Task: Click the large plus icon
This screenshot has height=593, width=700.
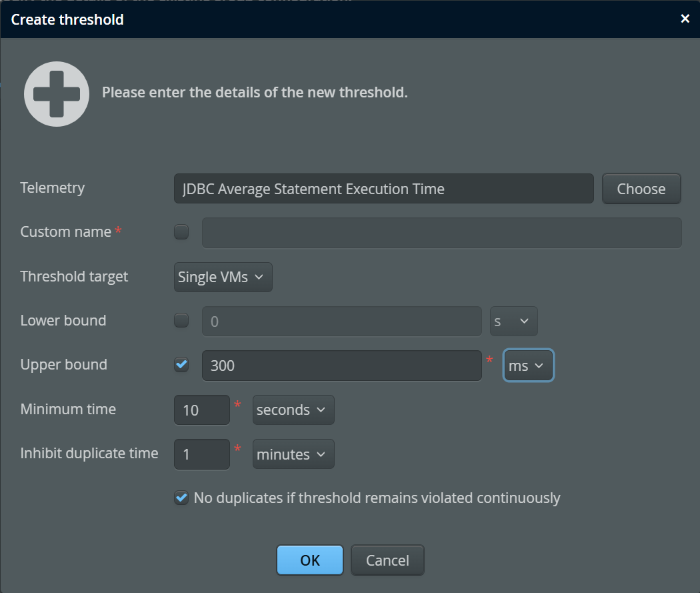Action: coord(57,94)
